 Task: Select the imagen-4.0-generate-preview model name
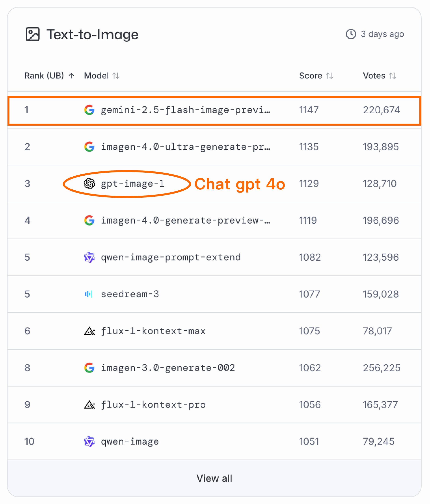coord(185,221)
